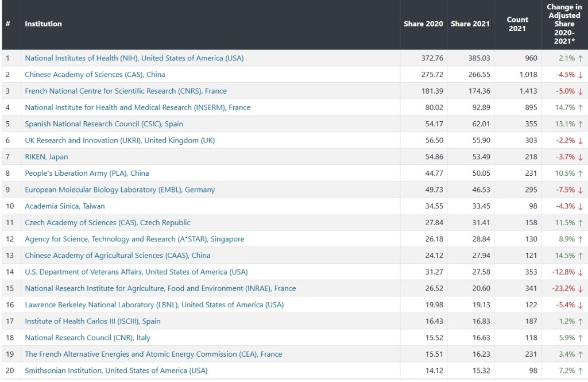Click European Molecular Biology Laboratory (EMBL) link
The height and width of the screenshot is (382, 588).
(119, 190)
